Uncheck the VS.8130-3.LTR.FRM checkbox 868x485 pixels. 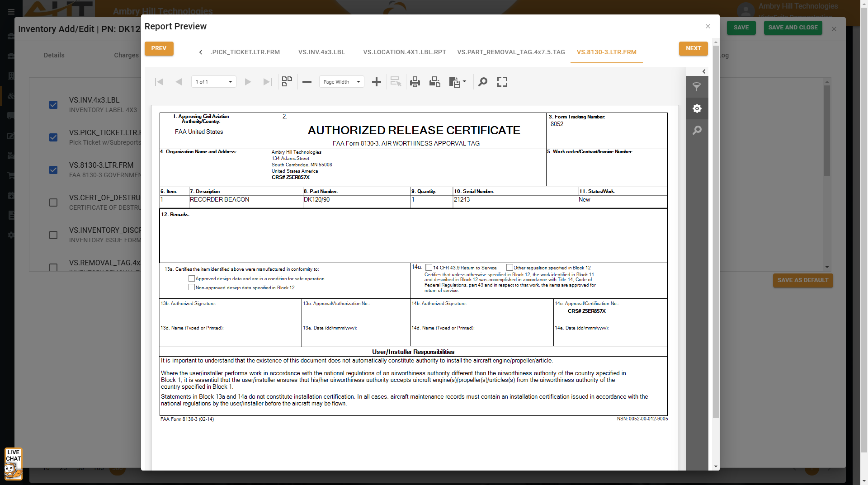(x=53, y=170)
